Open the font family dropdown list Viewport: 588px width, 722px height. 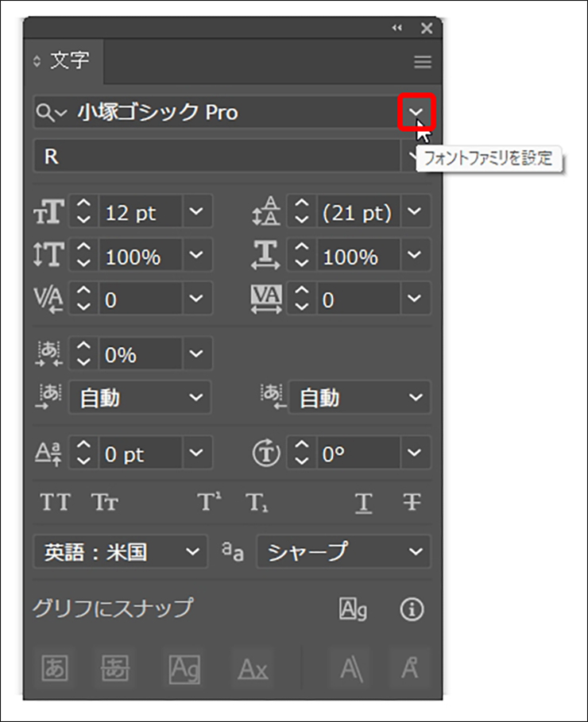pos(416,114)
